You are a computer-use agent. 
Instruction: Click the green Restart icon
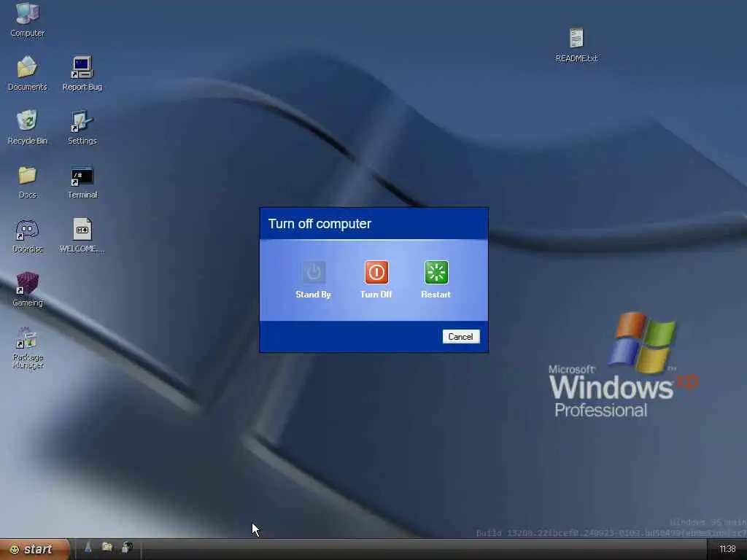click(x=436, y=272)
